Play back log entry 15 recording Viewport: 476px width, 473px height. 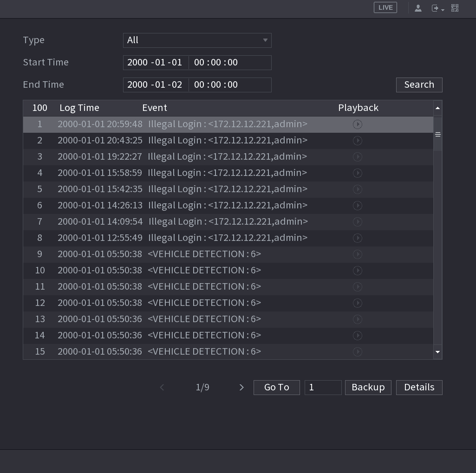pyautogui.click(x=358, y=352)
